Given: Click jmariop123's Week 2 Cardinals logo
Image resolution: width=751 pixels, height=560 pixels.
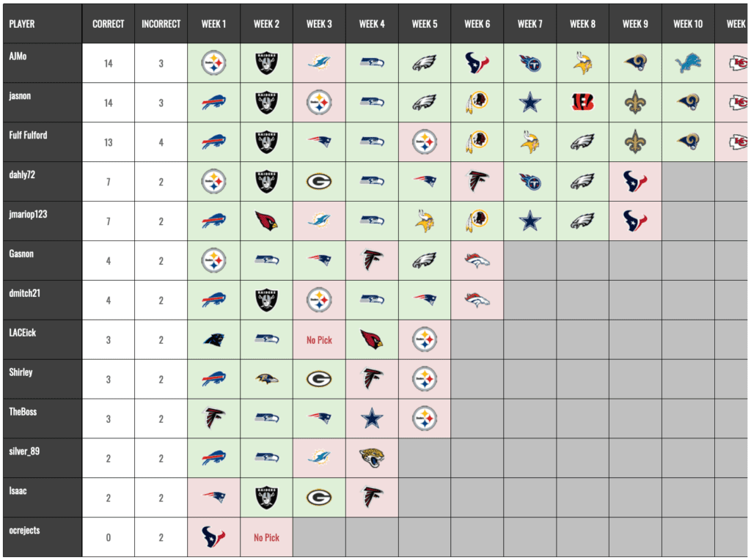Looking at the screenshot, I should [266, 221].
